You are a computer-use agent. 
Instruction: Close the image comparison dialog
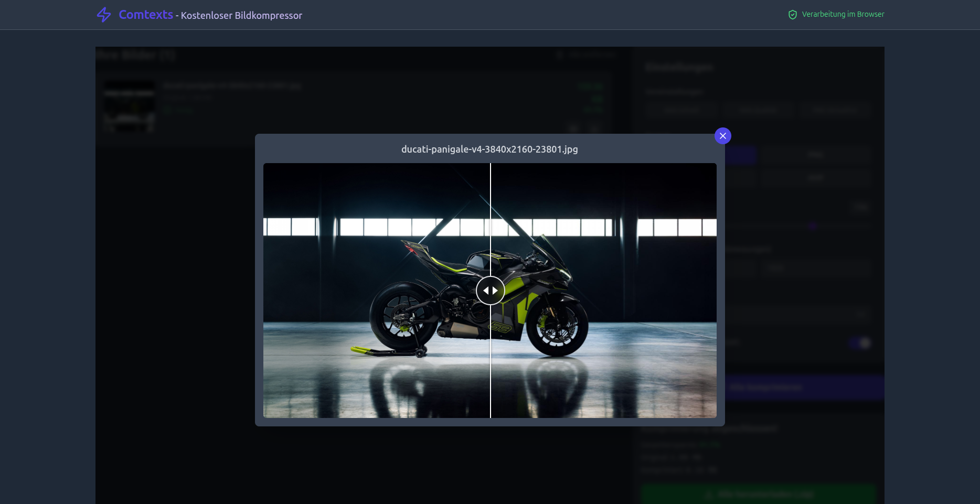click(x=722, y=136)
